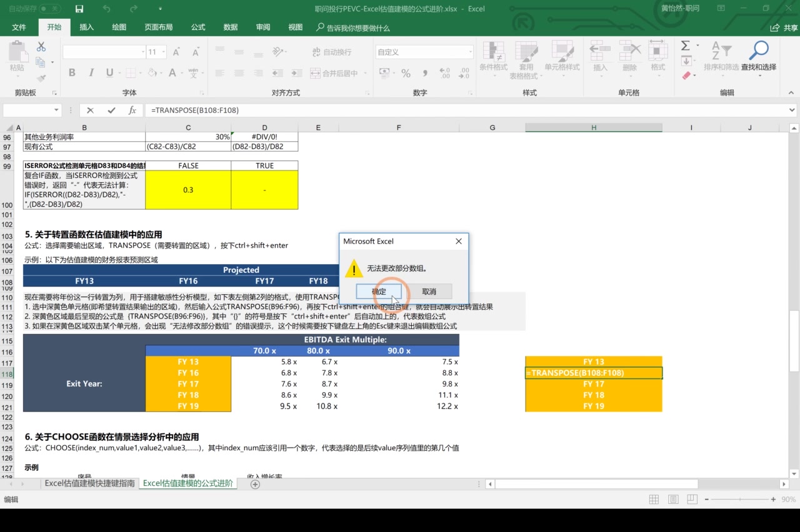Click the Insert Function fx icon
This screenshot has width=800, height=532.
(x=132, y=111)
